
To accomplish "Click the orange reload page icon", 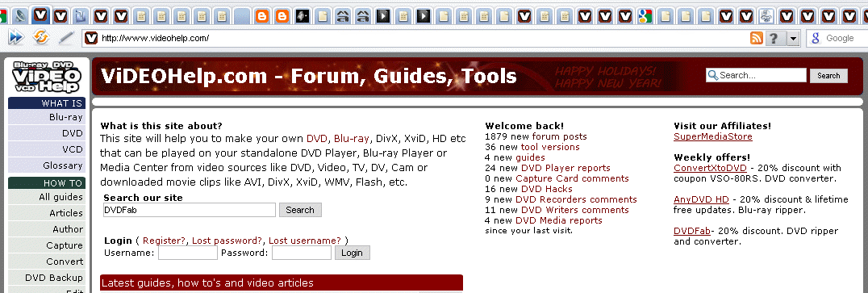I will (x=41, y=38).
